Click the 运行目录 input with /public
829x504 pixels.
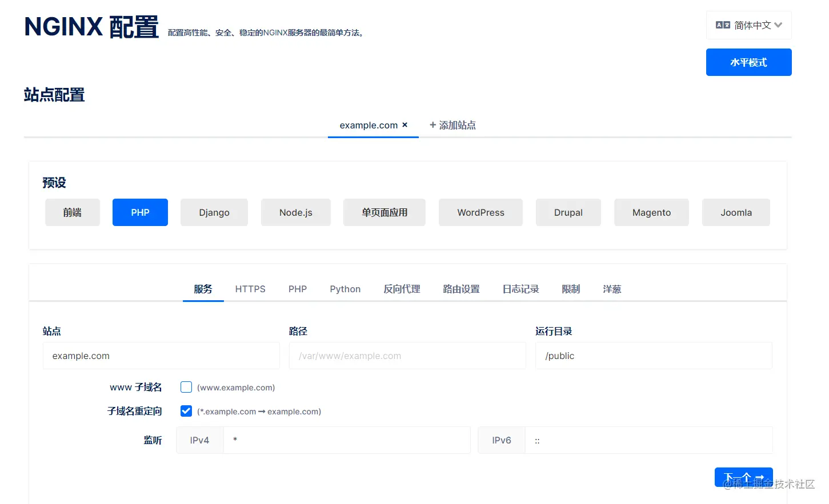click(x=654, y=356)
